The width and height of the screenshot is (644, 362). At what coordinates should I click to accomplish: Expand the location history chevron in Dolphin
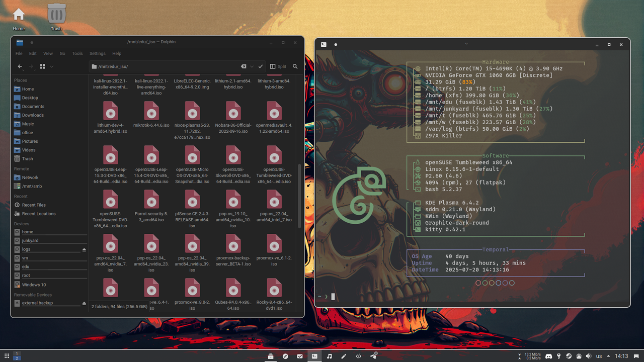(x=252, y=66)
